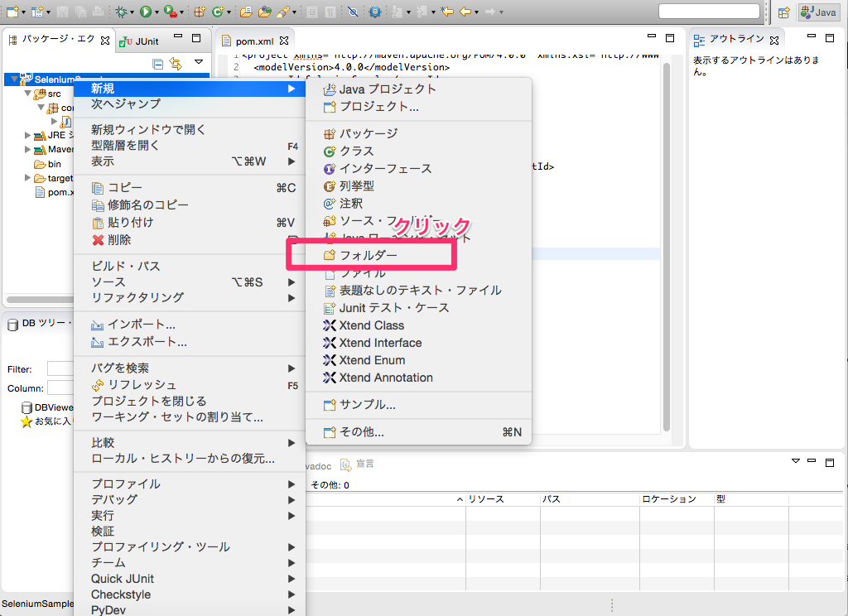Click the Collapse All icon in Package Explorer
The height and width of the screenshot is (616, 848).
pyautogui.click(x=158, y=64)
